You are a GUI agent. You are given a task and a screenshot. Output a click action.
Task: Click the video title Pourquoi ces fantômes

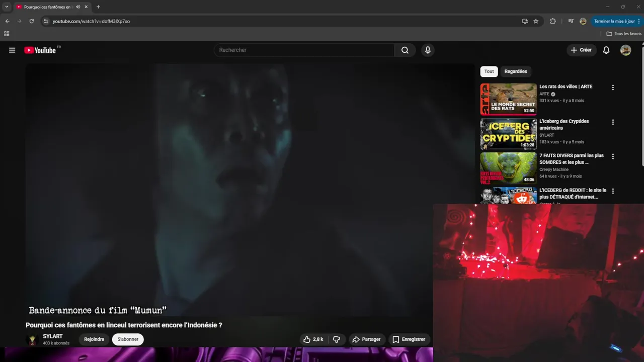tap(124, 325)
